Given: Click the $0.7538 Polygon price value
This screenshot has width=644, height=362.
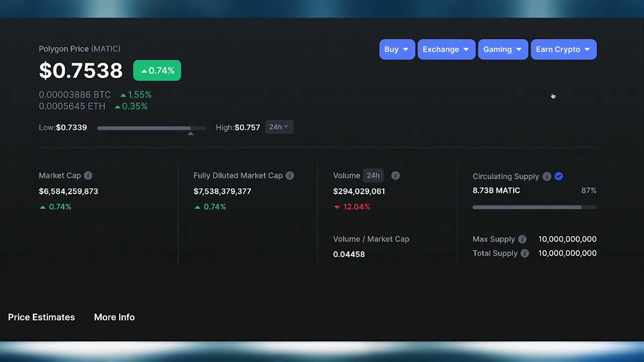Looking at the screenshot, I should pos(81,71).
